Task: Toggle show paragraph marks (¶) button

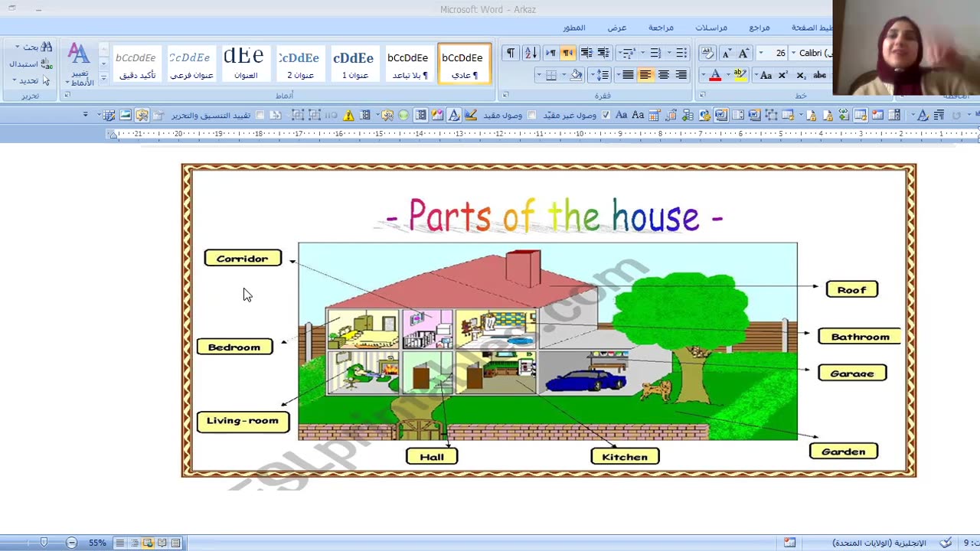Action: pos(510,53)
